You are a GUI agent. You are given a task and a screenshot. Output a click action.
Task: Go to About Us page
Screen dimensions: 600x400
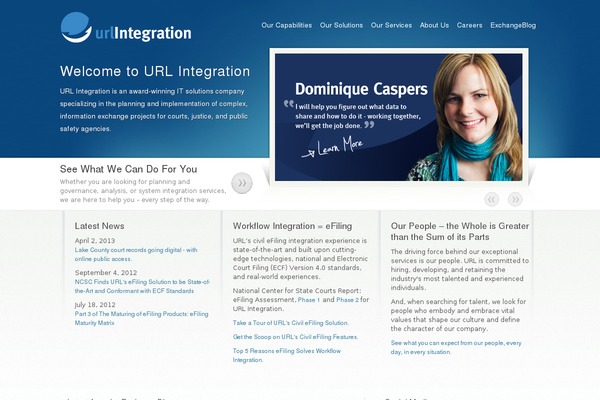[x=434, y=25]
